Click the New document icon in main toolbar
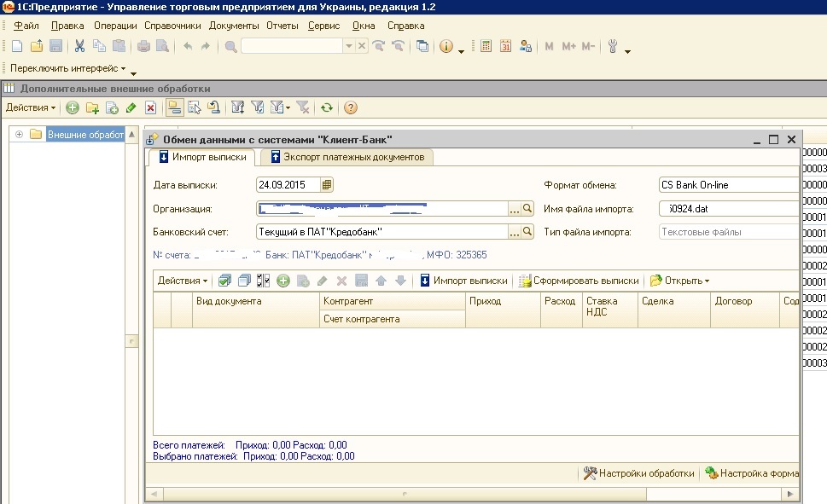This screenshot has width=827, height=504. (x=17, y=46)
